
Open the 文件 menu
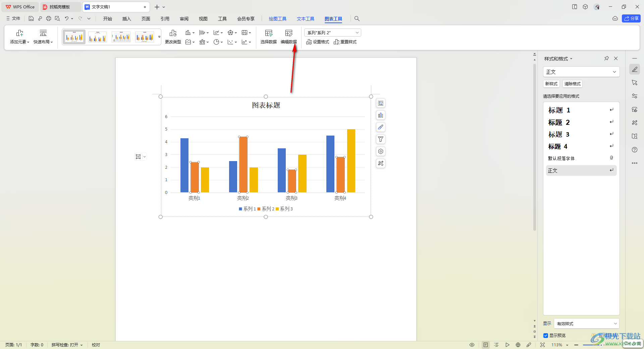[13, 19]
